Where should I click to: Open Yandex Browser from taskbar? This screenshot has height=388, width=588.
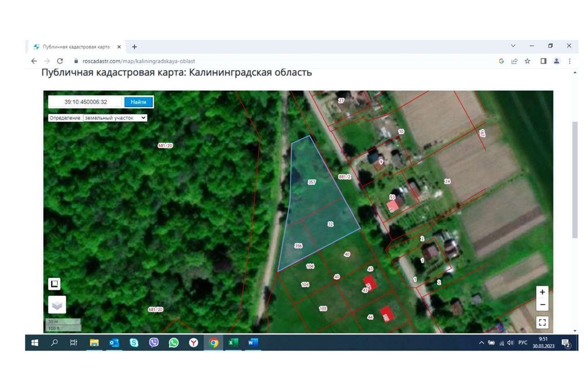pos(194,342)
